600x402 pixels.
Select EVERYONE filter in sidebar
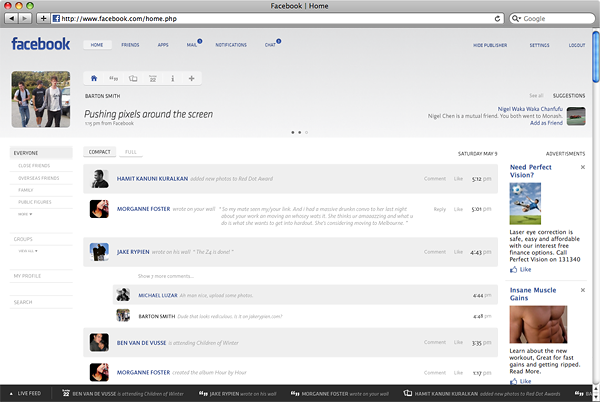41,153
